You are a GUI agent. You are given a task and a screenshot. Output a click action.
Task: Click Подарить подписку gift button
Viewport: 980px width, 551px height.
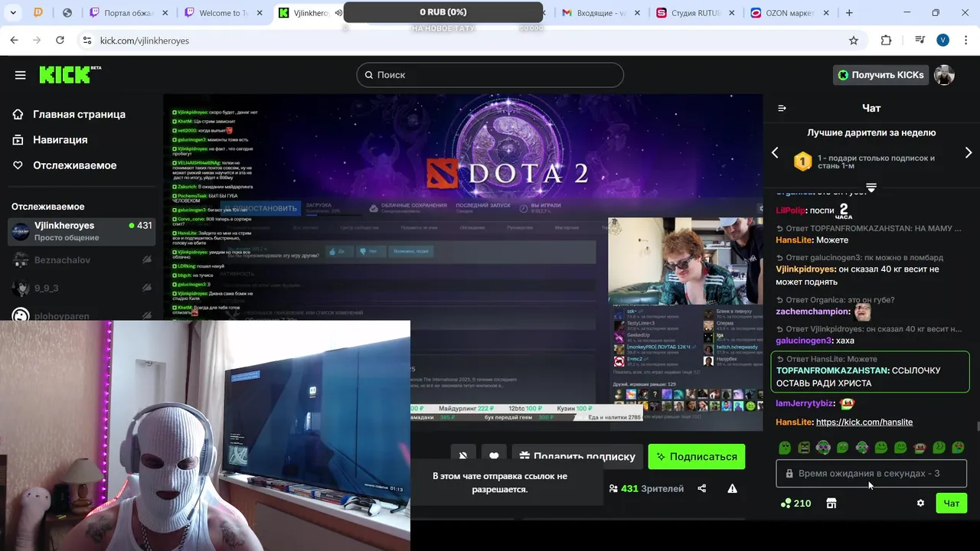(x=577, y=456)
